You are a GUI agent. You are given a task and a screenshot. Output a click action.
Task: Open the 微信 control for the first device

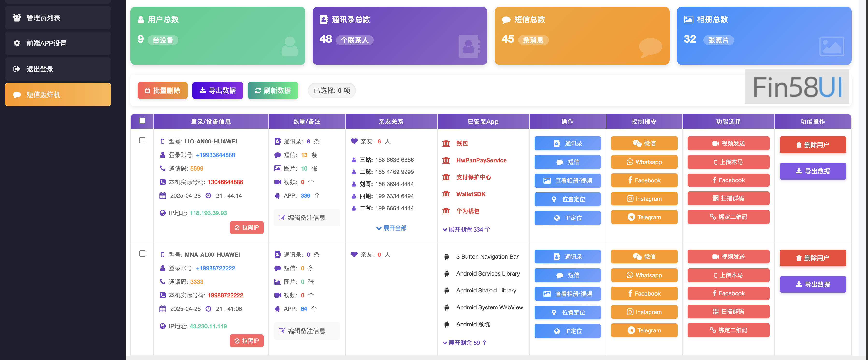pyautogui.click(x=644, y=143)
